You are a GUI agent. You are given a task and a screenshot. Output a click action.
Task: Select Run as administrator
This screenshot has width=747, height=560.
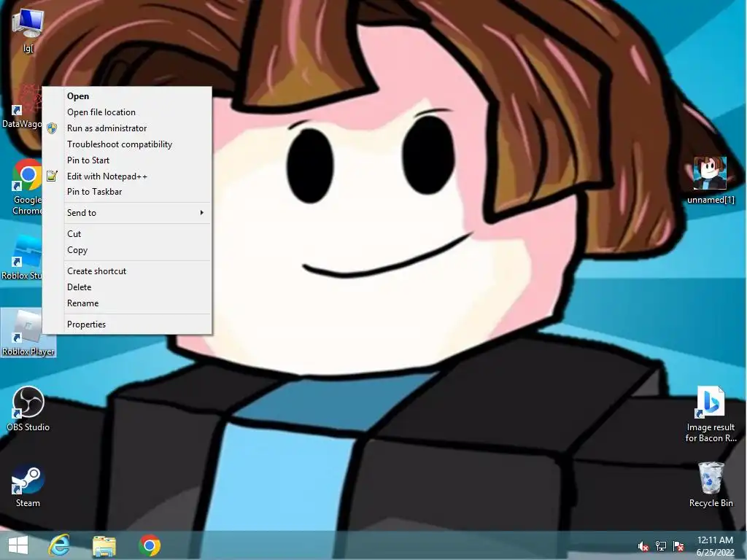pyautogui.click(x=127, y=128)
